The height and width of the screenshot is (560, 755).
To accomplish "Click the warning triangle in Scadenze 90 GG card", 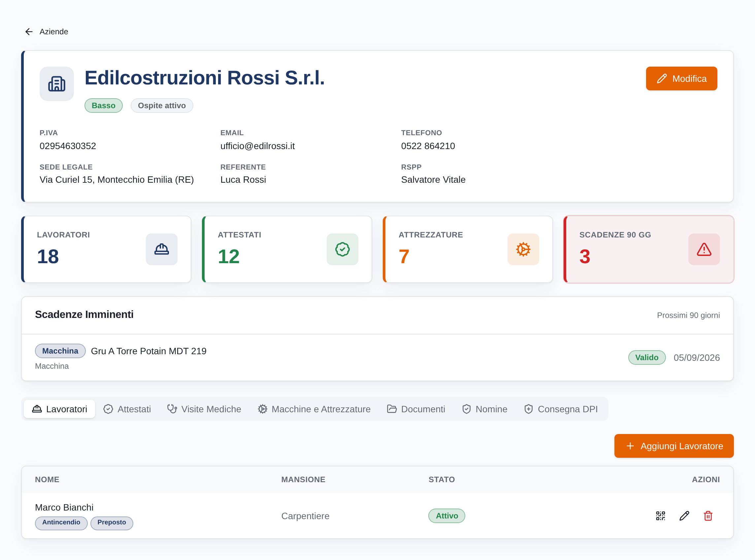I will tap(704, 249).
